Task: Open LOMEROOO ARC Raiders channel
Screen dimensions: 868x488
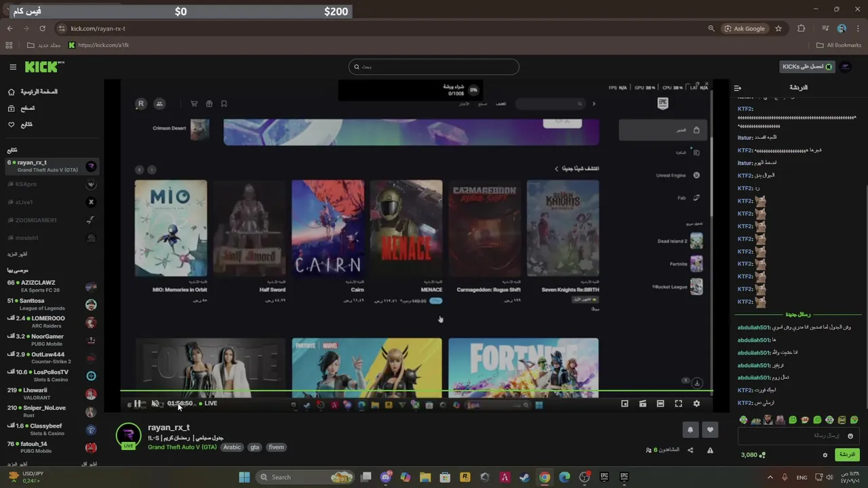Action: point(52,322)
